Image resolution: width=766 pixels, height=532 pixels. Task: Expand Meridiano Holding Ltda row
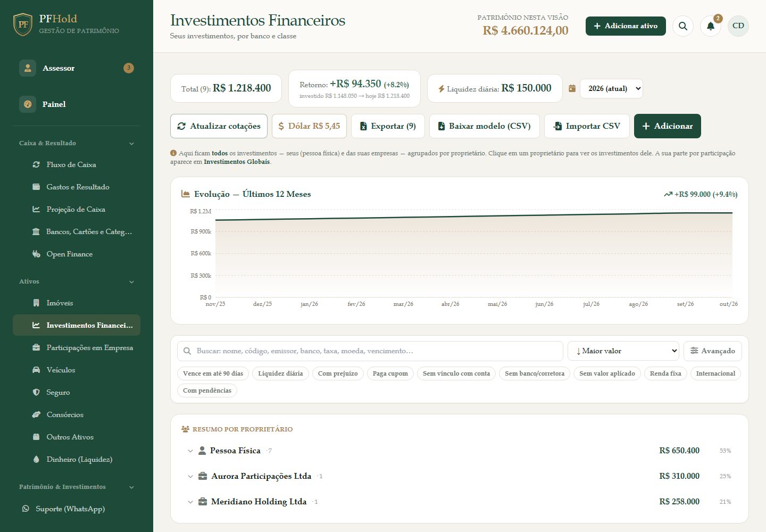tap(460, 502)
